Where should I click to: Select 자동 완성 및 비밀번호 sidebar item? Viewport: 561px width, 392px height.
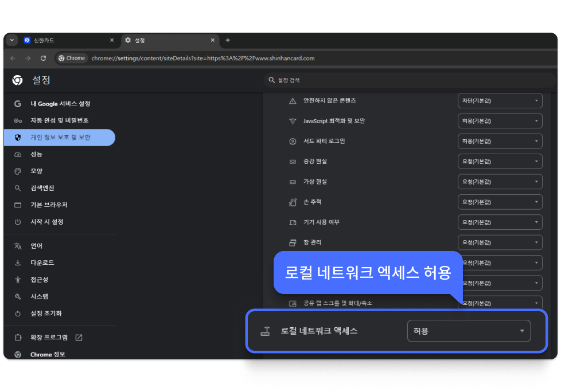[x=59, y=120]
